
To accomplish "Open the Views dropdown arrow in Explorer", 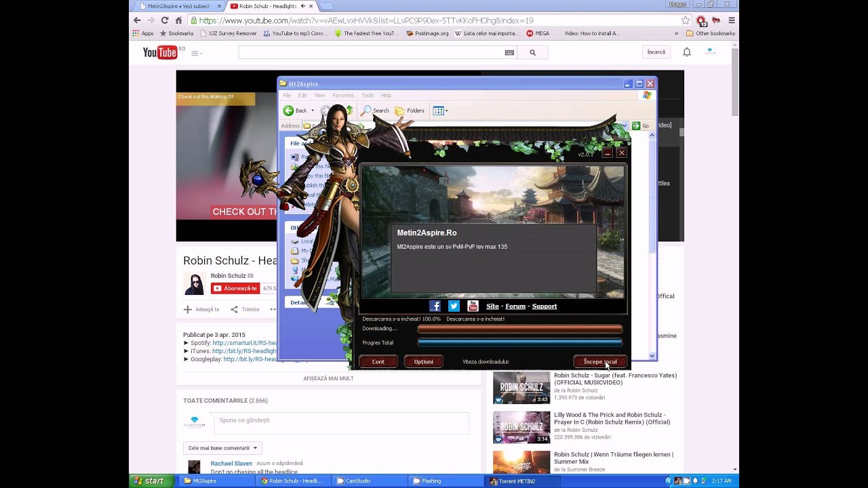I will [446, 110].
